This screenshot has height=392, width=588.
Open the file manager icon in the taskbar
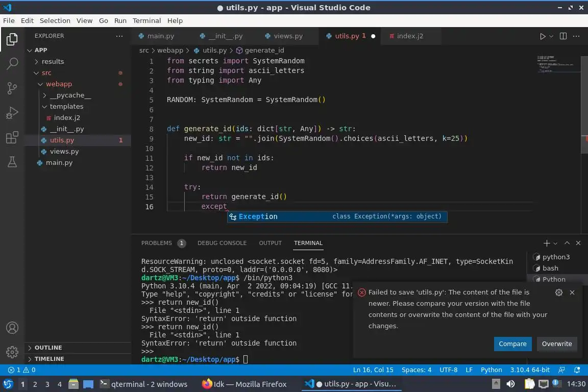click(73, 384)
